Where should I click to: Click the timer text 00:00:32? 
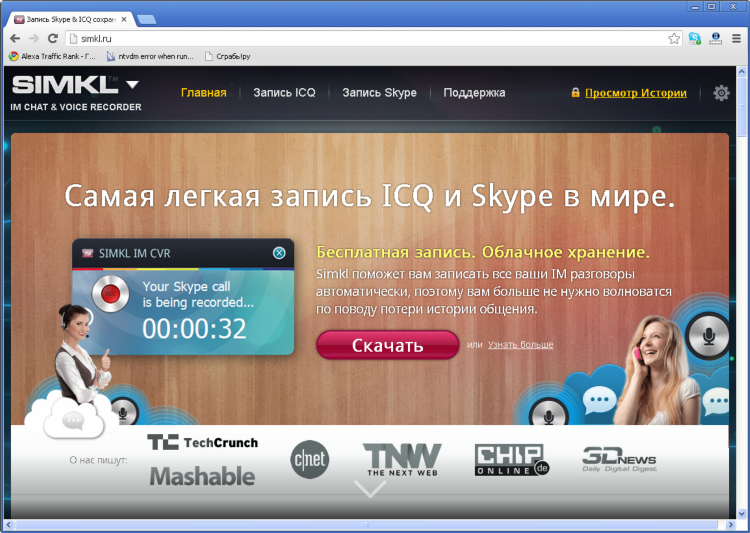[194, 329]
